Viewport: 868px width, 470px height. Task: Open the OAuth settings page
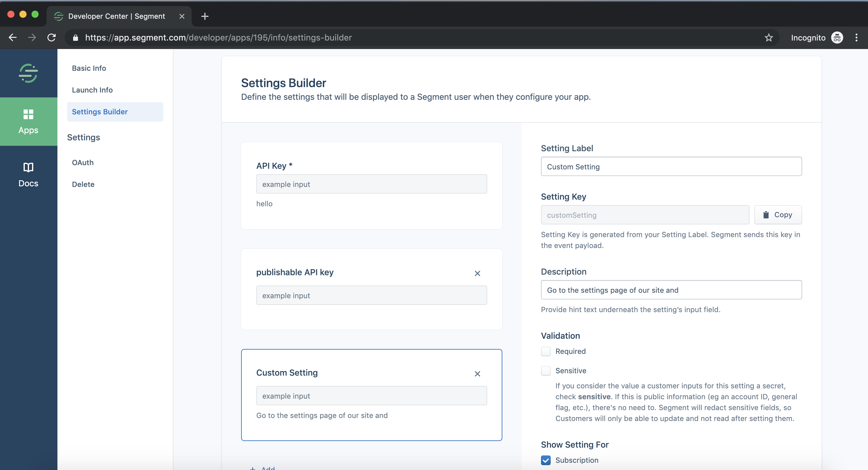pyautogui.click(x=83, y=162)
